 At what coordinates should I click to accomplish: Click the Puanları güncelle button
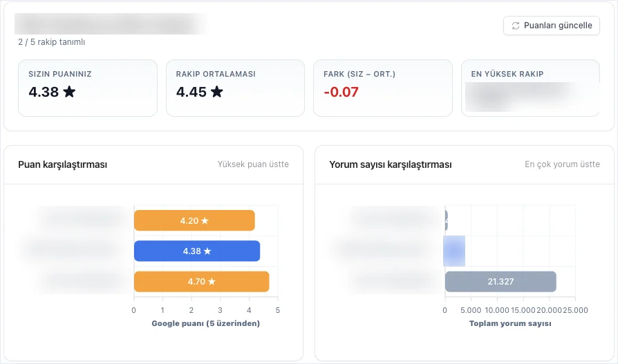click(552, 26)
